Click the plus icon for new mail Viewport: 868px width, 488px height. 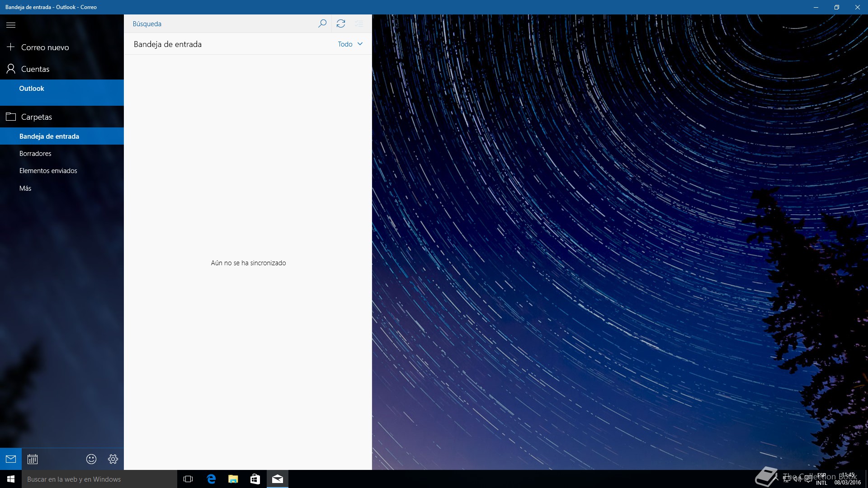(x=11, y=47)
